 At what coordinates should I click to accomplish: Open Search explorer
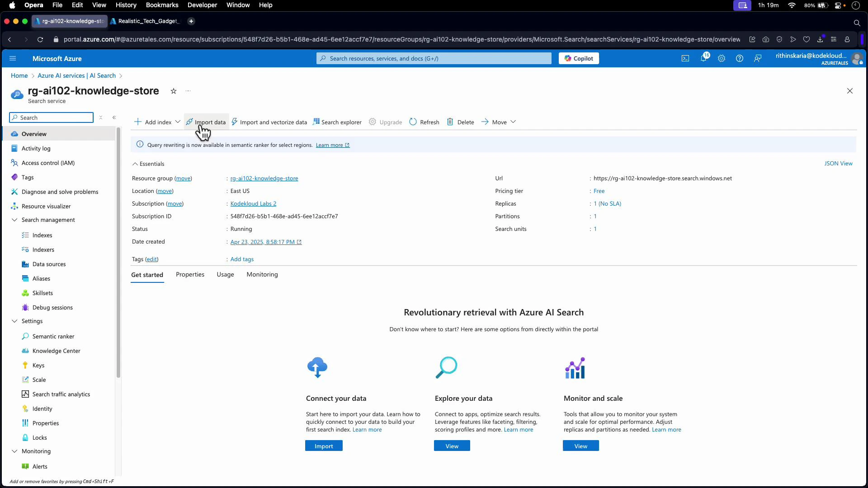(341, 122)
